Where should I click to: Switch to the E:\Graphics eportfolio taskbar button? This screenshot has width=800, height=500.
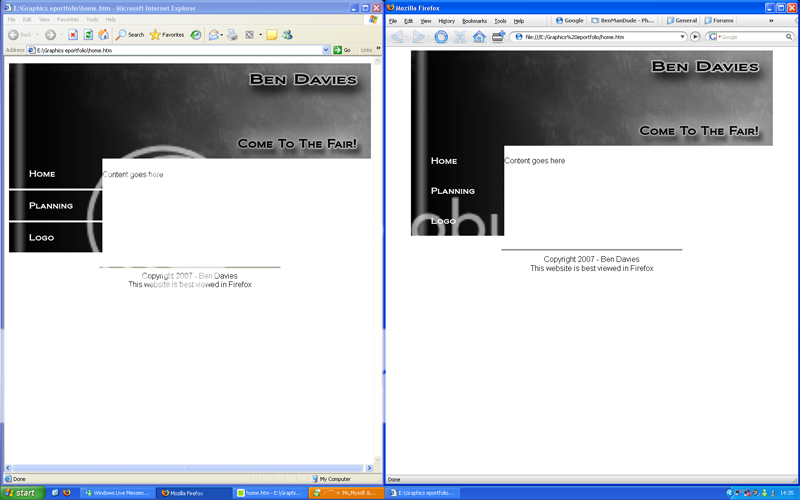[422, 493]
